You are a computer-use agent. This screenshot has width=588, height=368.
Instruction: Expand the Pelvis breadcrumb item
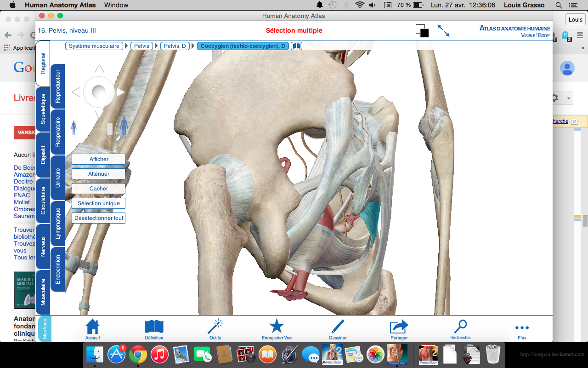pyautogui.click(x=141, y=46)
